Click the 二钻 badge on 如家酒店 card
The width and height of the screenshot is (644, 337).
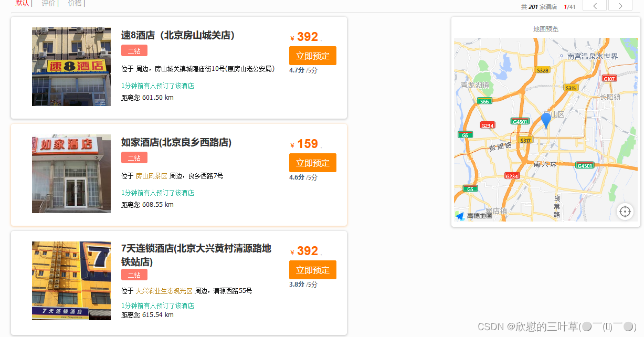[x=134, y=157]
